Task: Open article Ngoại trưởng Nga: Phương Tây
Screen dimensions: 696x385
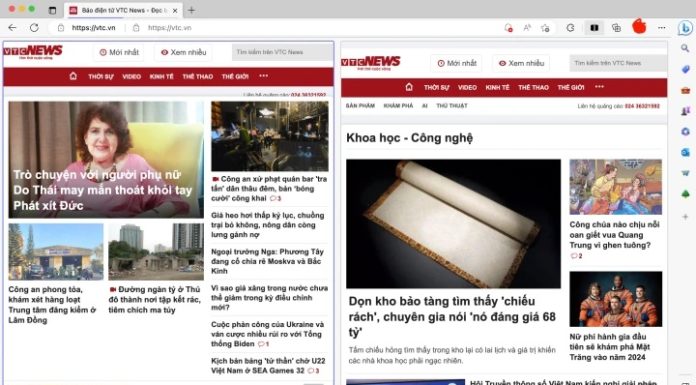Action: (x=267, y=261)
